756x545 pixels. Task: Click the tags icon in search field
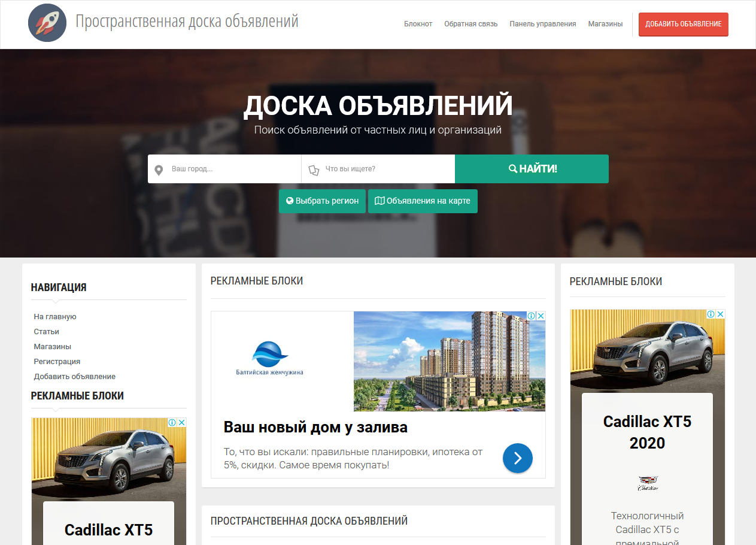pos(314,169)
